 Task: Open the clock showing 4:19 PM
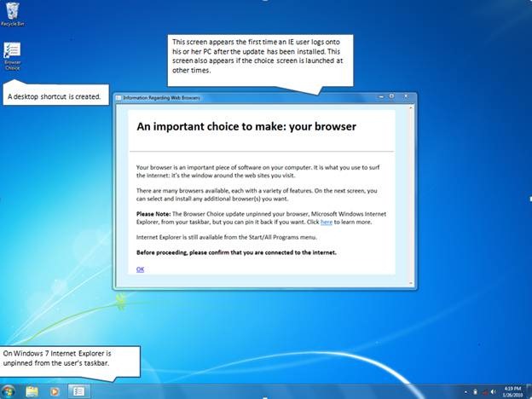512,391
